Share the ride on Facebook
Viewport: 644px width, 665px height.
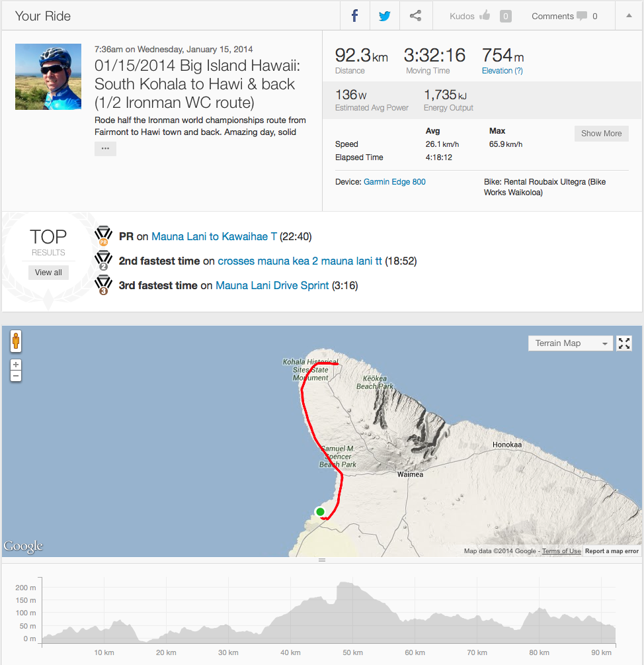click(355, 16)
